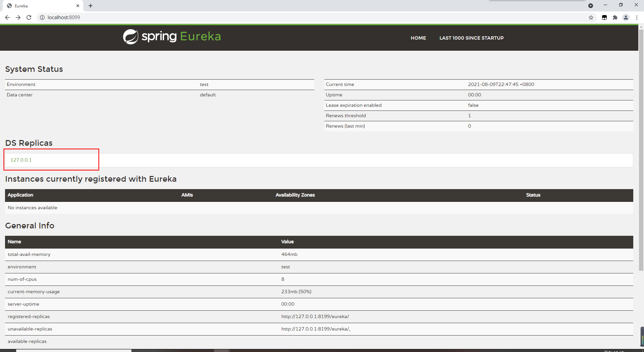Click the Environment value 'test' in System Status
644x352 pixels.
click(204, 84)
